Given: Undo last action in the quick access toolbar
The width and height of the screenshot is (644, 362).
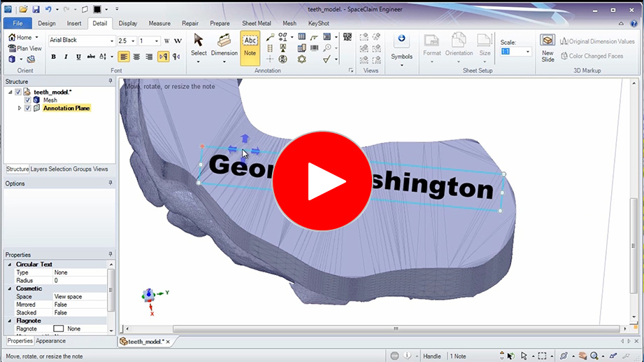Looking at the screenshot, I should tap(48, 9).
